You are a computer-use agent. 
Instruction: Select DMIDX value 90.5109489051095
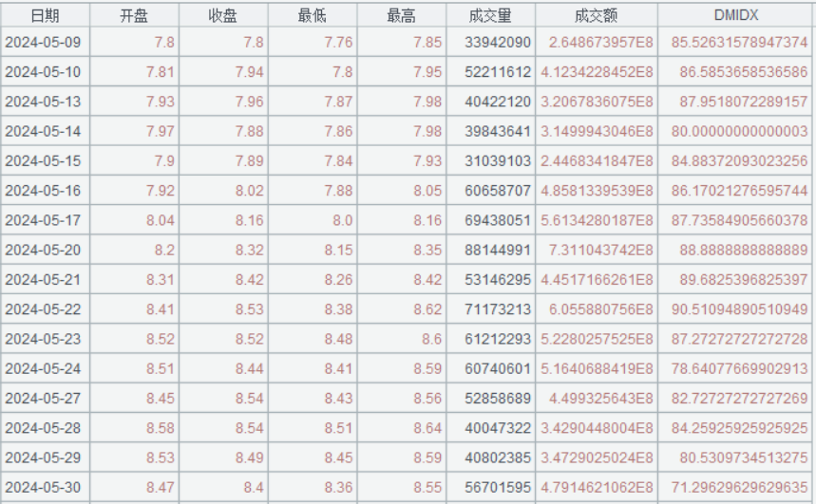click(739, 309)
